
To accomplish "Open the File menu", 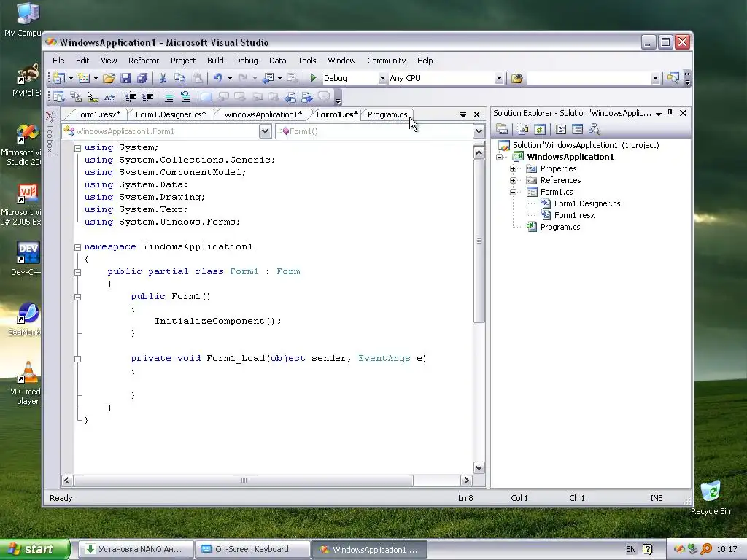I will [x=58, y=61].
